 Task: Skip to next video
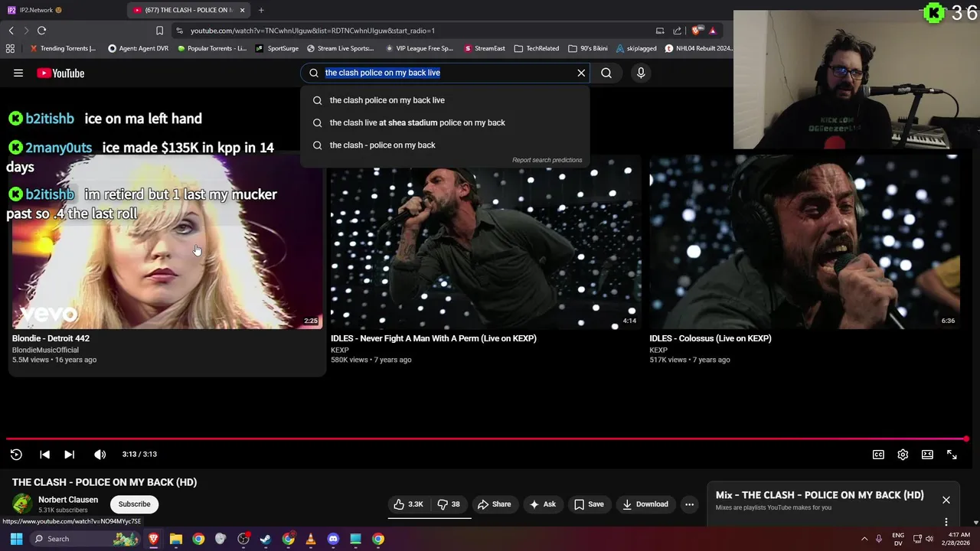[x=69, y=454]
